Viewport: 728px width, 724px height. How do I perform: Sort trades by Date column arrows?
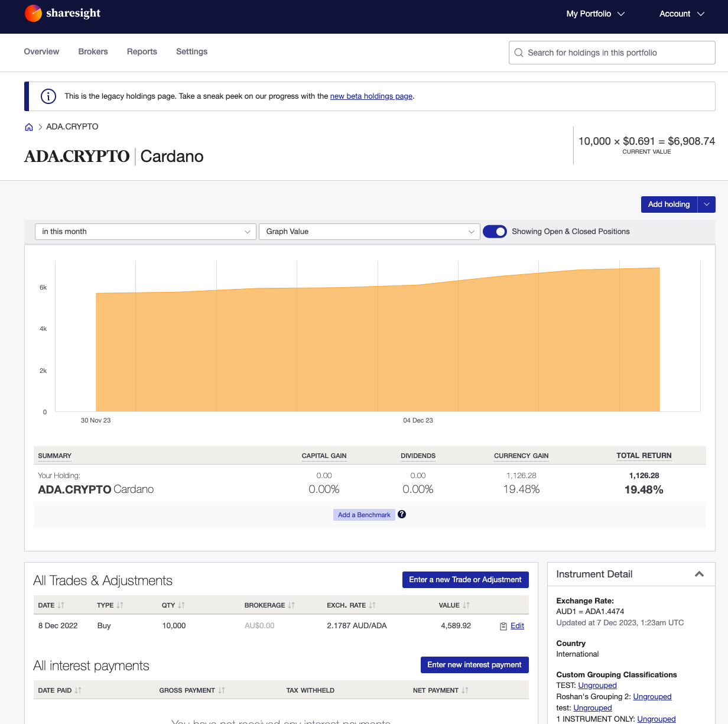[x=61, y=605]
